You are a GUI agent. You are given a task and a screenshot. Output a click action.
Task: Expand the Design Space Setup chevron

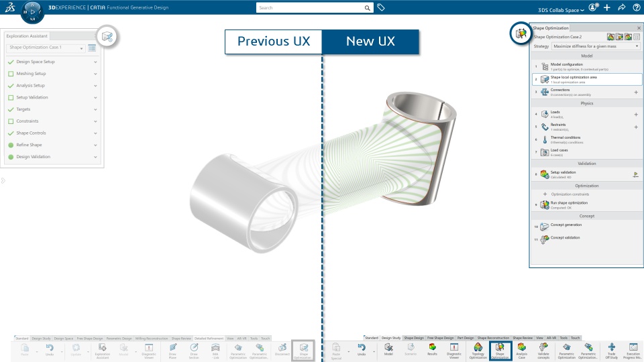(95, 62)
